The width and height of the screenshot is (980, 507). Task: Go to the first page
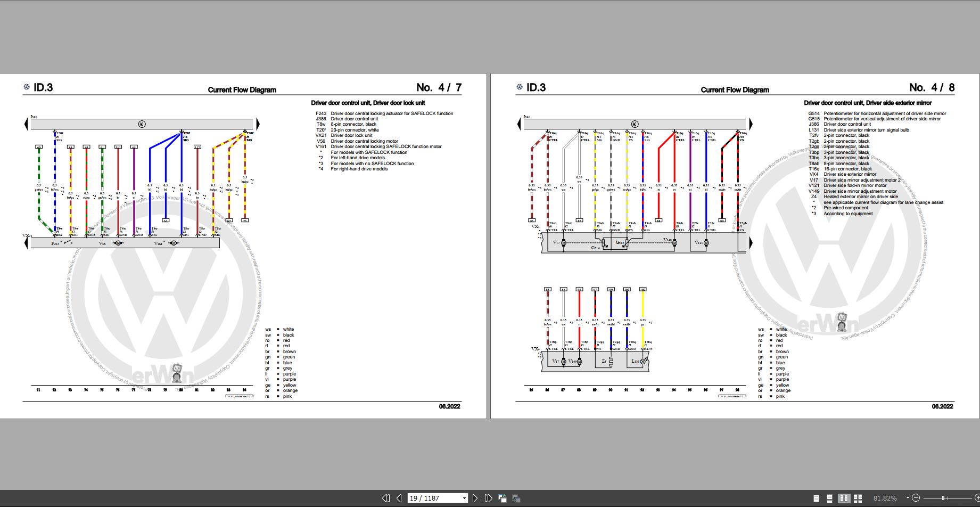click(386, 498)
